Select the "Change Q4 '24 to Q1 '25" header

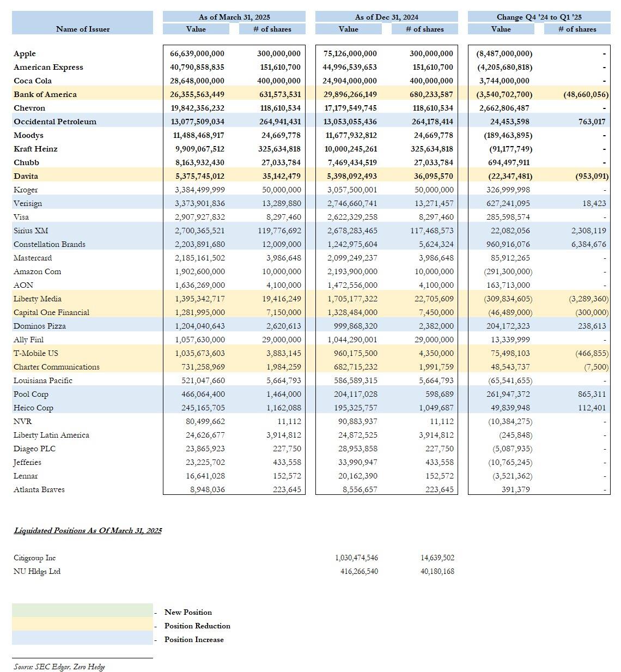539,17
